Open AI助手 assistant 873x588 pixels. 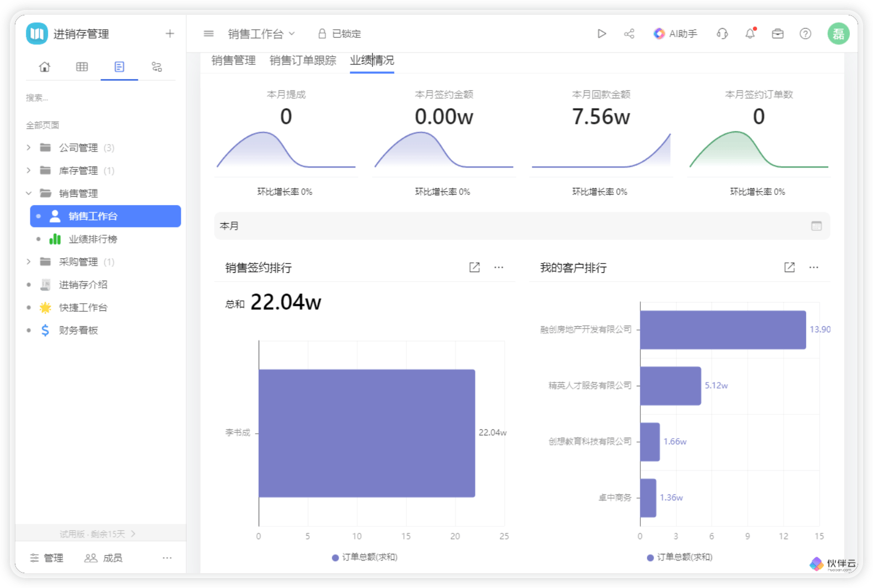[676, 34]
